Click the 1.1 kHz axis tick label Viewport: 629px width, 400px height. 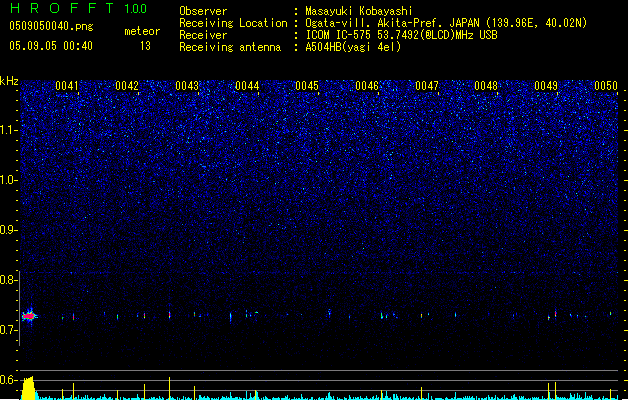[9, 130]
